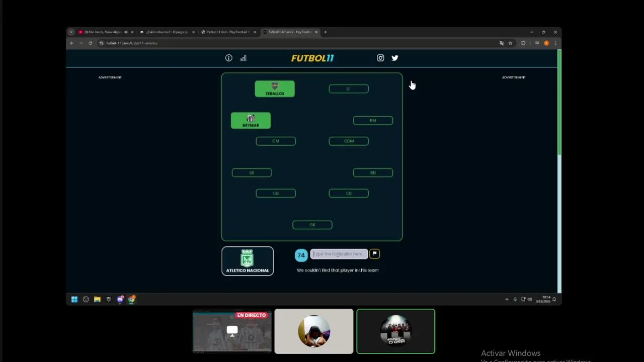Open the Chrome profile avatar
This screenshot has height=362, width=644.
pyautogui.click(x=546, y=43)
